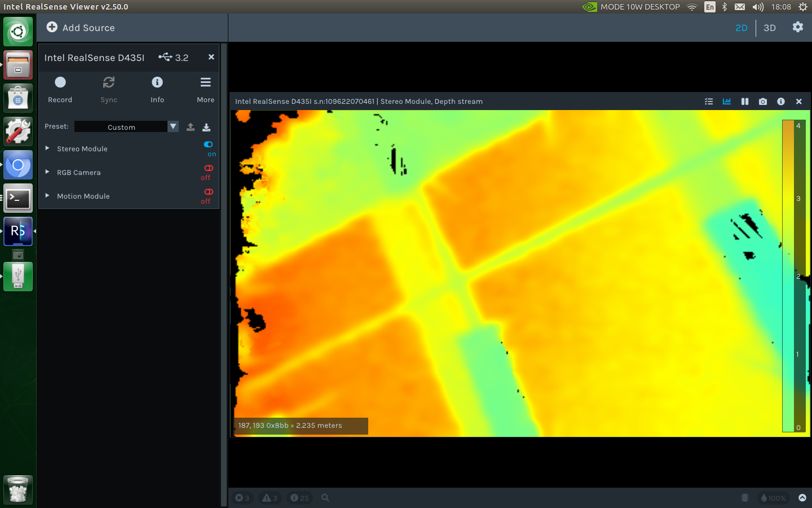Click RealSense Viewer icon in dock
Viewport: 812px width, 508px height.
tap(18, 231)
